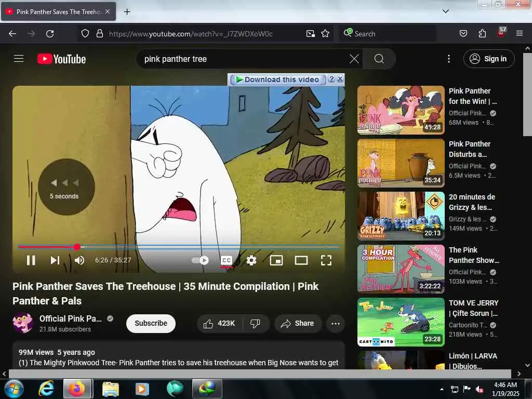Toggle closed captions CC button
This screenshot has height=399, width=532.
(227, 260)
